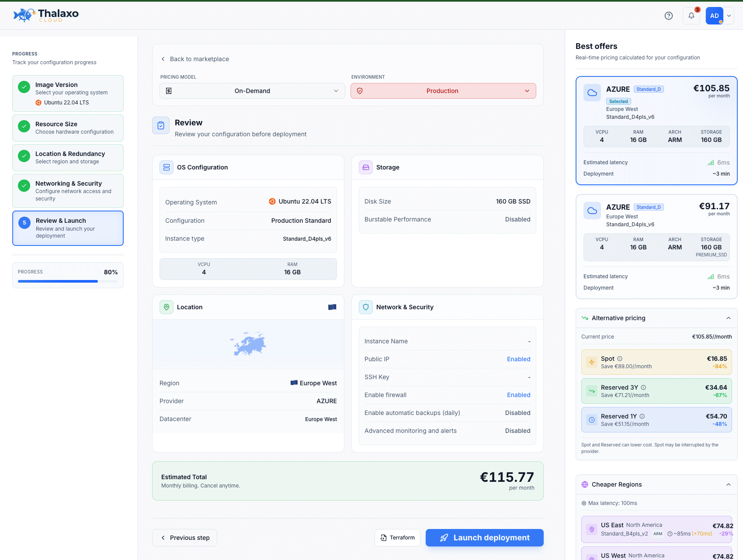Open the Networking & Security step
The height and width of the screenshot is (560, 743).
click(68, 191)
